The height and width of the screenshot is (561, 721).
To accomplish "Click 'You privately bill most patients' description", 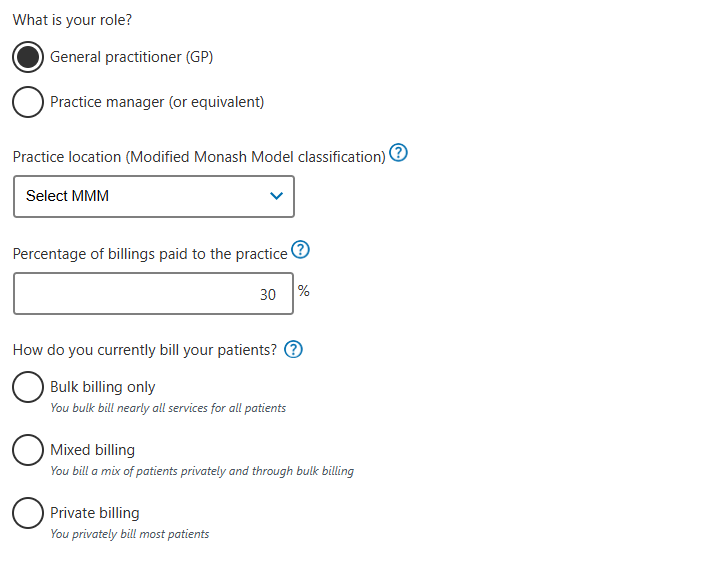I will 130,534.
